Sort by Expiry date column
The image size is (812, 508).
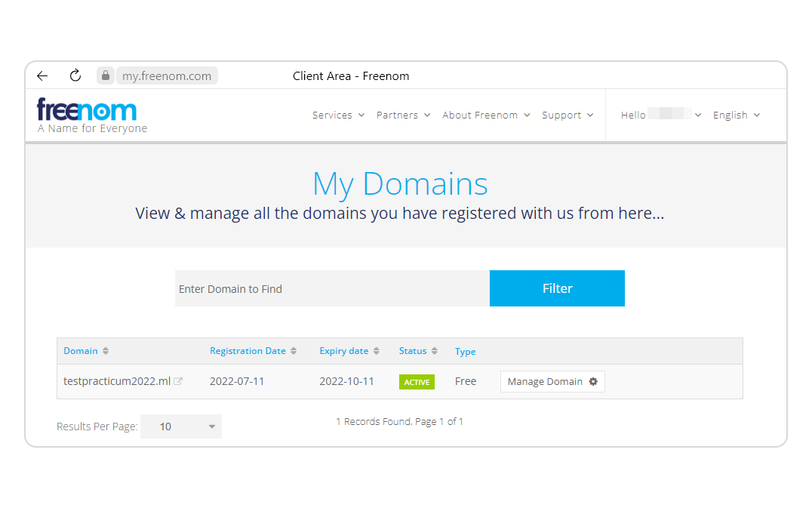tap(349, 350)
